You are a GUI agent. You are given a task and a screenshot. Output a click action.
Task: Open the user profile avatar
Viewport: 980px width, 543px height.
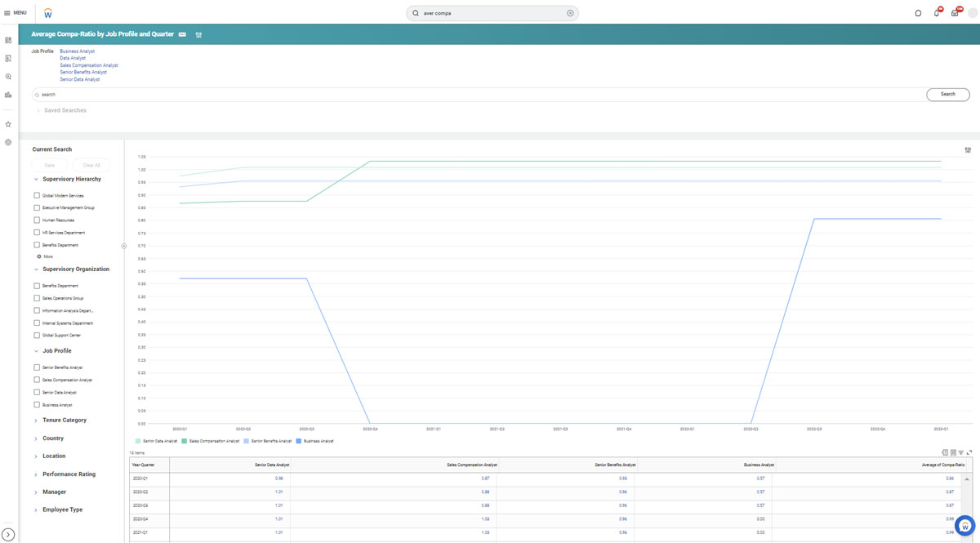point(973,13)
